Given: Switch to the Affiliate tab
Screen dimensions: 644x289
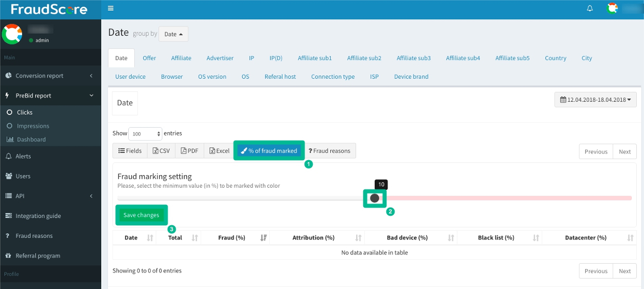Looking at the screenshot, I should pos(181,58).
